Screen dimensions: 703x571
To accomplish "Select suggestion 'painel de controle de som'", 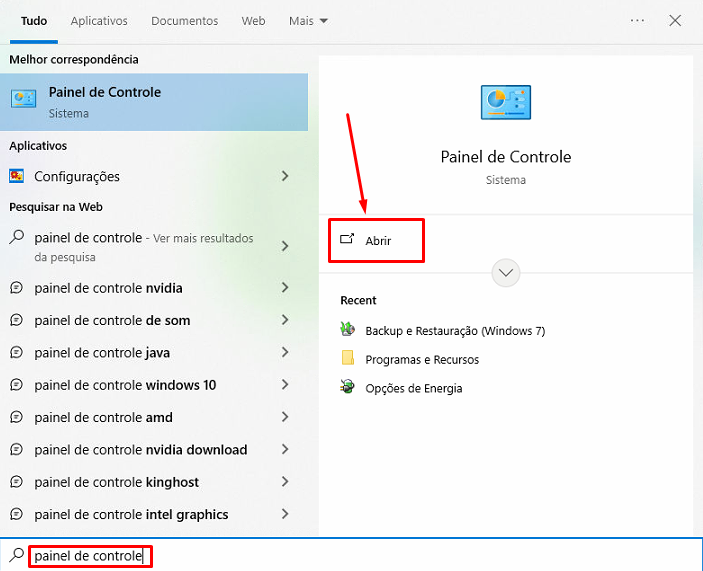I will tap(154, 320).
